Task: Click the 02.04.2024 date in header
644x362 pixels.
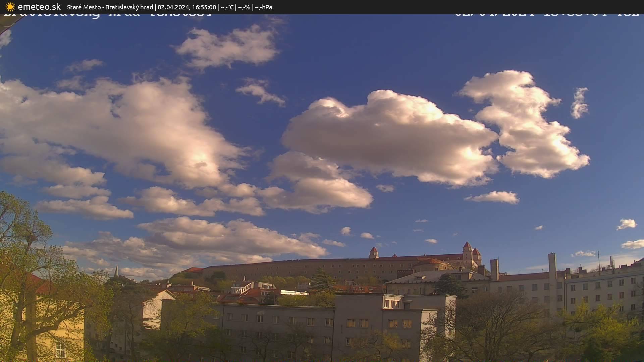Action: [x=173, y=7]
